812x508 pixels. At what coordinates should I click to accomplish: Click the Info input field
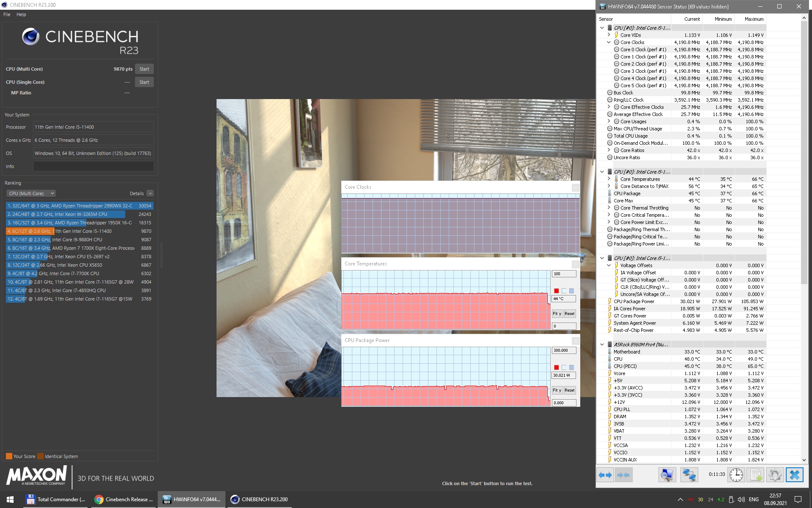coord(93,166)
